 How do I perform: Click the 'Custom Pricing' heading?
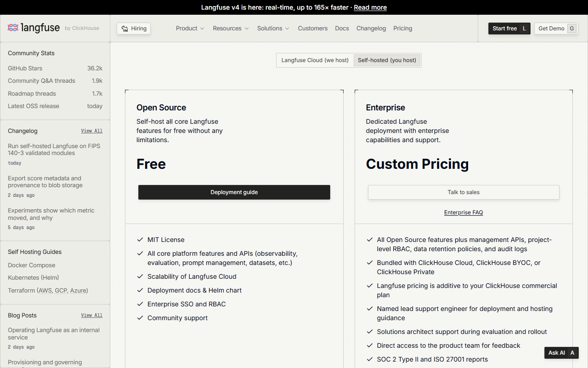tap(418, 164)
